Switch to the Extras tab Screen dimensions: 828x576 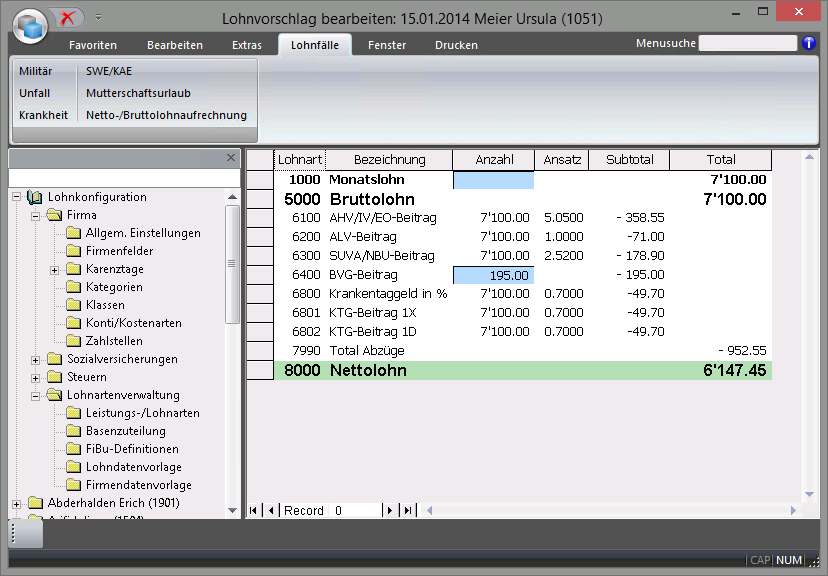coord(247,45)
